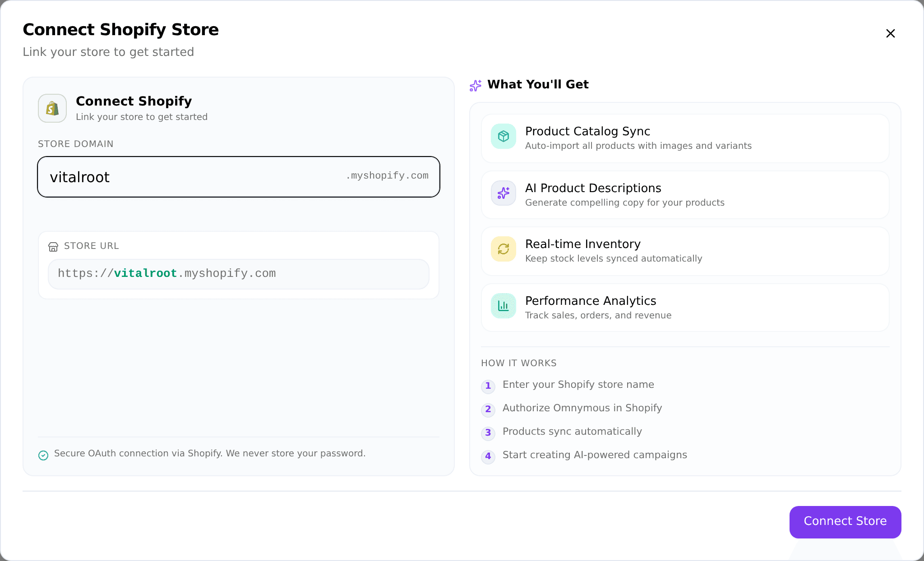Click the AI Product Descriptions sparkle icon
Screen dimensions: 924x561
pyautogui.click(x=504, y=193)
